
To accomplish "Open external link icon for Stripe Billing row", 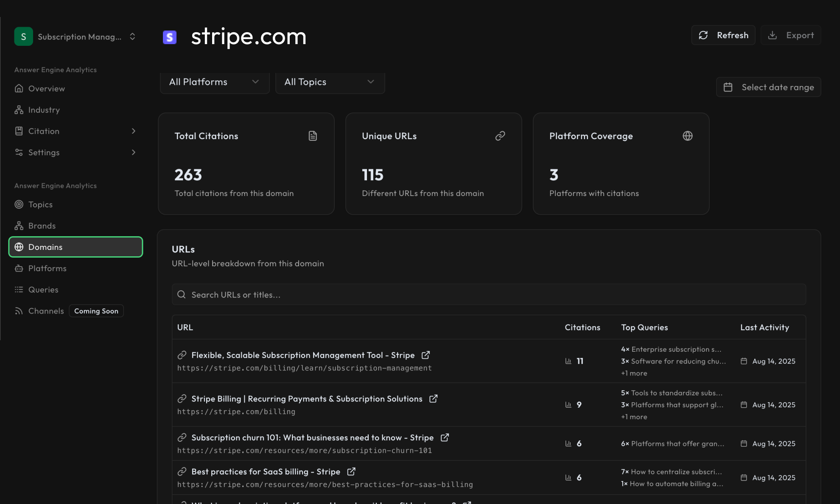I will tap(433, 398).
